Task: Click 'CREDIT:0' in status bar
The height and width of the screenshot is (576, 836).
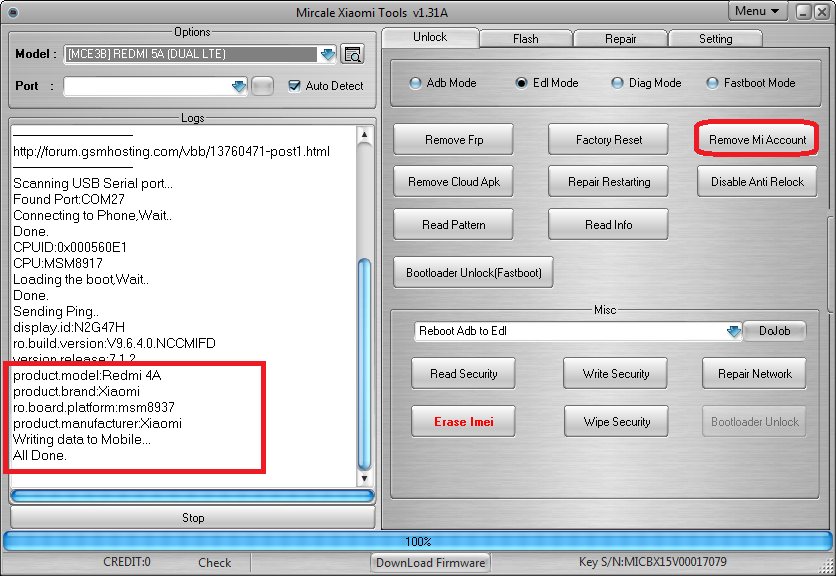Action: tap(127, 562)
